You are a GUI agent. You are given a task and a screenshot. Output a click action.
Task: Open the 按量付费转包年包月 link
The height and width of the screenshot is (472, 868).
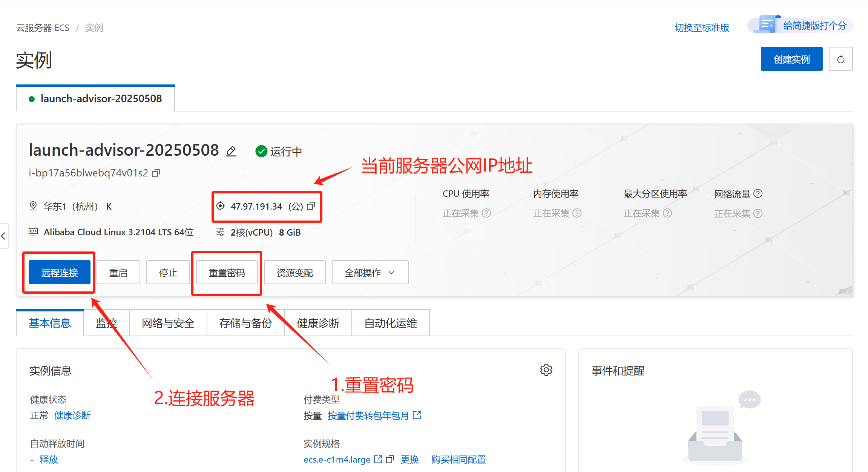[368, 415]
